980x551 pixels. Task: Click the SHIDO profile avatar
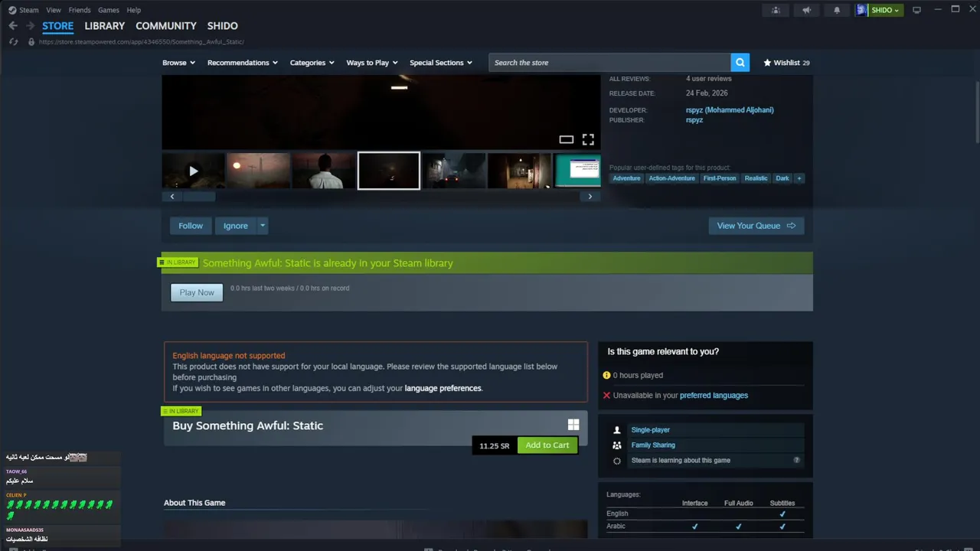861,10
